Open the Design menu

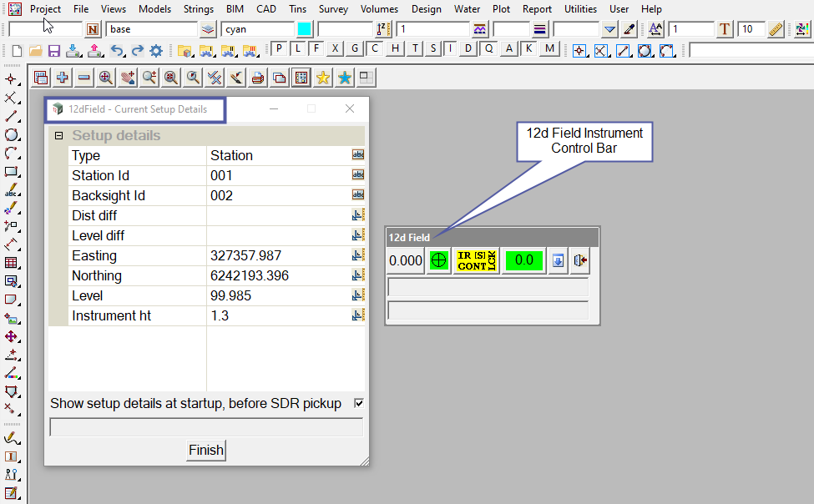(426, 9)
